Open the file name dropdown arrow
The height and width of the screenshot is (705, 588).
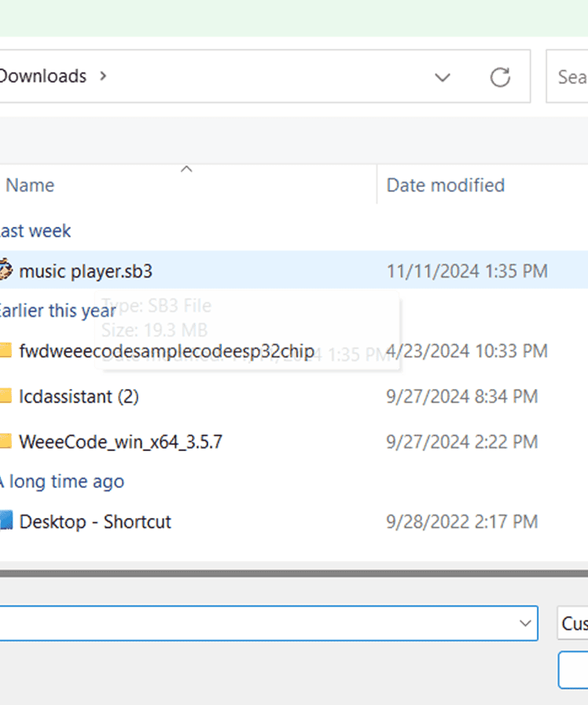tap(525, 623)
